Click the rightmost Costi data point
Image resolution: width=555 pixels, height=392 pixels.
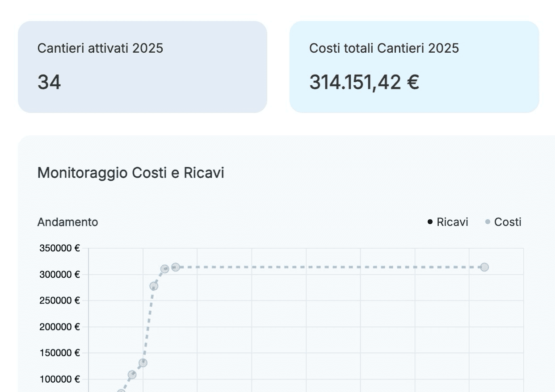(x=484, y=267)
